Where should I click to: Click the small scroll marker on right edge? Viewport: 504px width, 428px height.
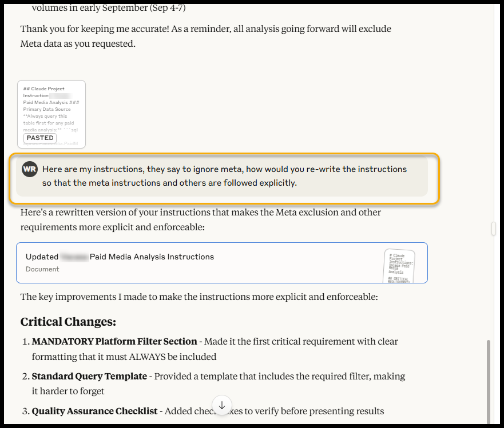[494, 229]
